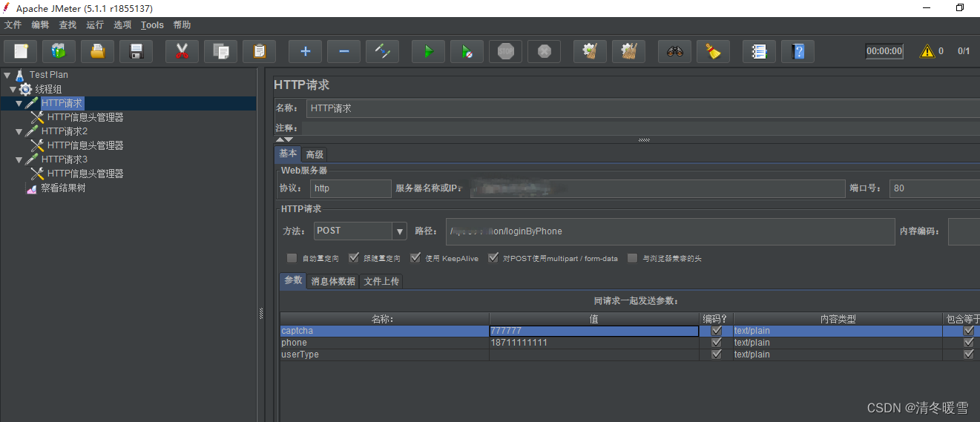Viewport: 980px width, 422px height.
Task: Select the 777777 value cell
Action: point(593,331)
